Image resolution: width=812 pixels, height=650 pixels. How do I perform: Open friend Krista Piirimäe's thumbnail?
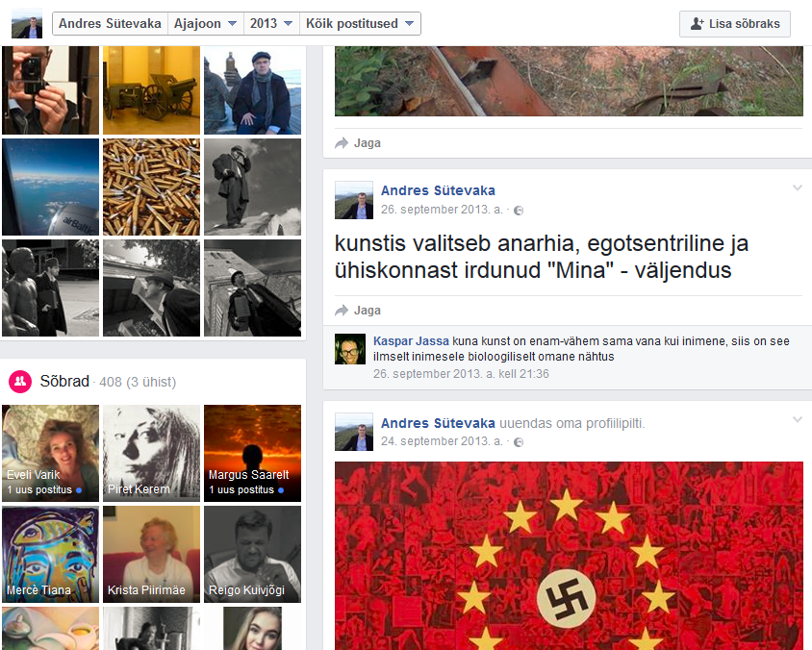151,555
